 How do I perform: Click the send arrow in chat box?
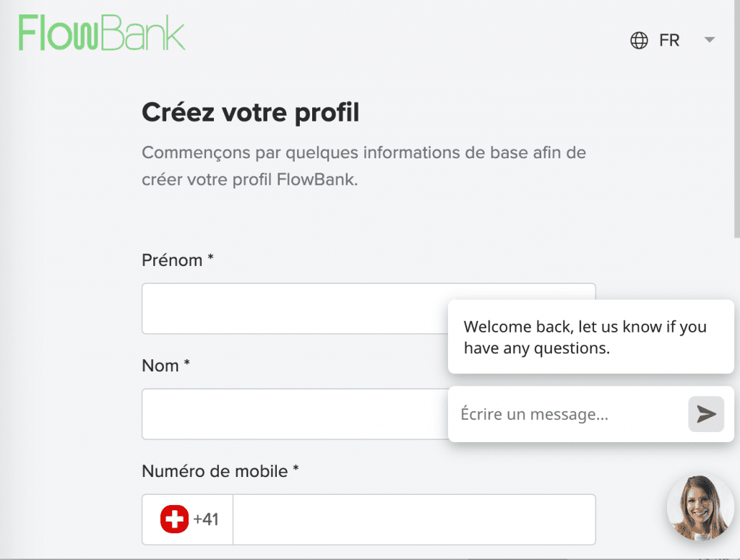[x=705, y=413]
